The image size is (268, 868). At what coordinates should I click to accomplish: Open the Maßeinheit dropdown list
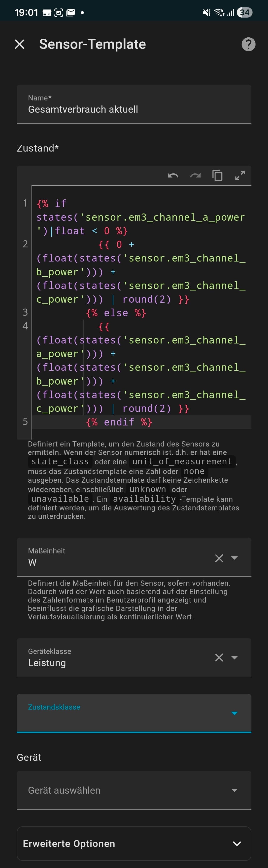[234, 558]
